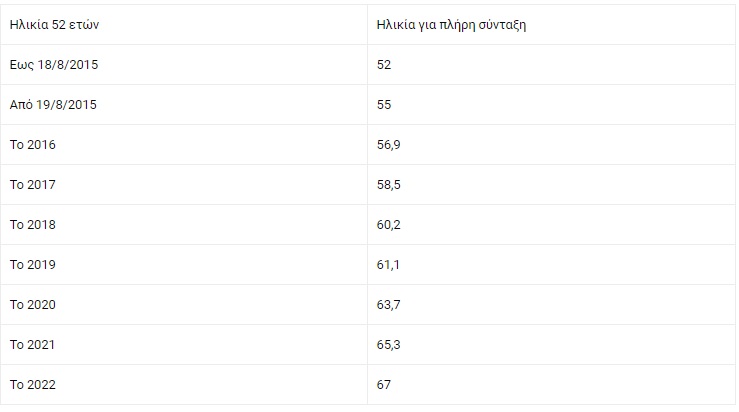Screen dimensions: 739x412
Task: Select the value 61,1
Action: click(x=388, y=265)
